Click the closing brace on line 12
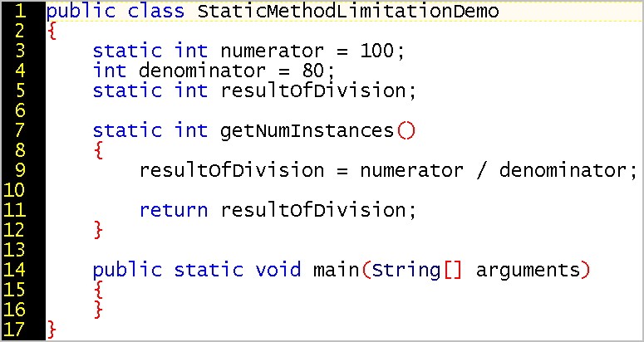644x342 pixels. tap(97, 230)
